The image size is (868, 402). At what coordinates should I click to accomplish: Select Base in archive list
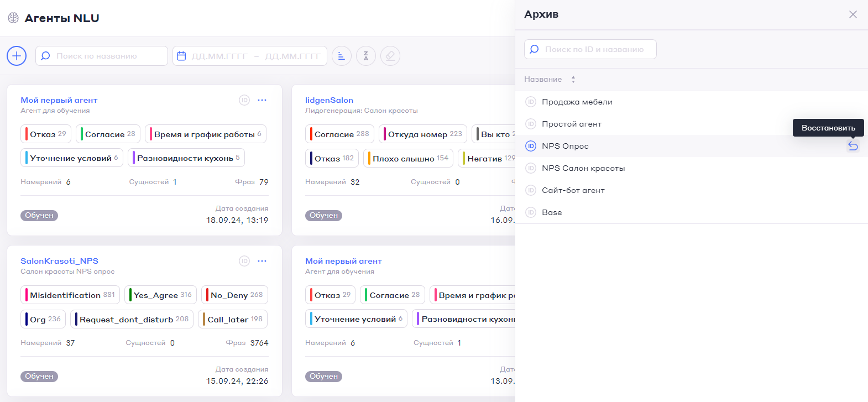[552, 212]
